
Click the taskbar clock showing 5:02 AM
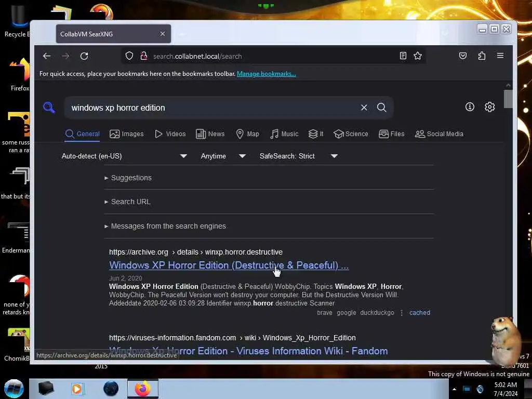coord(506,389)
